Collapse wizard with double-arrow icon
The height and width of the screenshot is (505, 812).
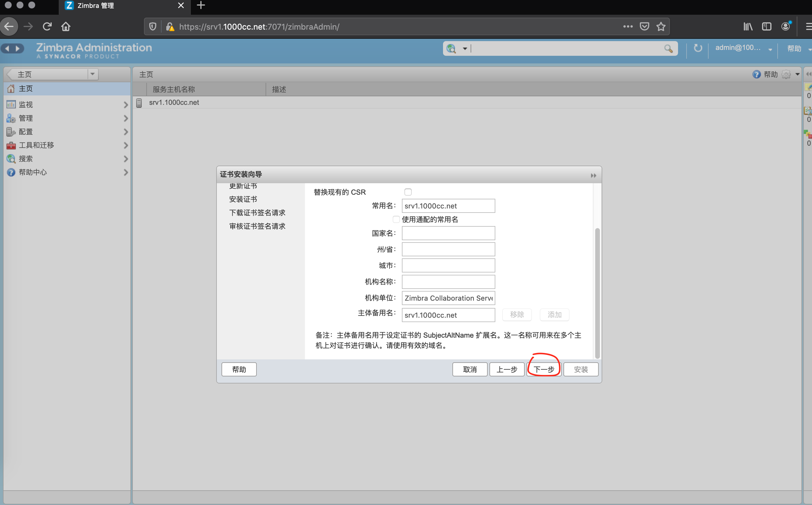(593, 176)
